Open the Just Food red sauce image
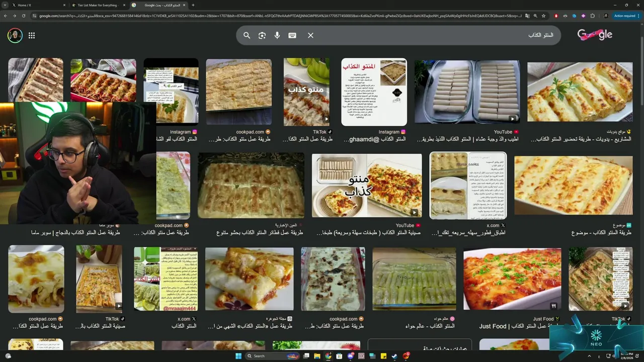 [x=512, y=279]
